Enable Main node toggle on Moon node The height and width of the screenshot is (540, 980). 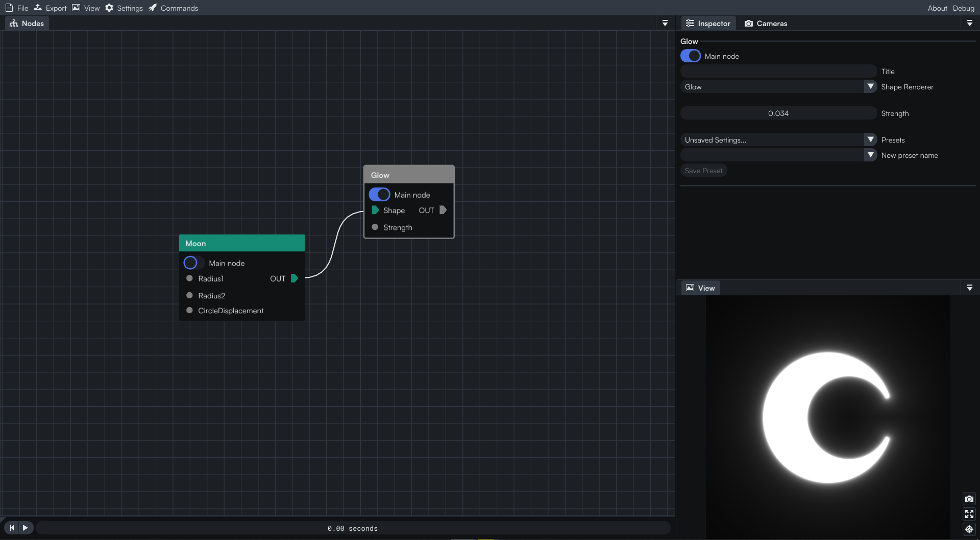pyautogui.click(x=194, y=263)
